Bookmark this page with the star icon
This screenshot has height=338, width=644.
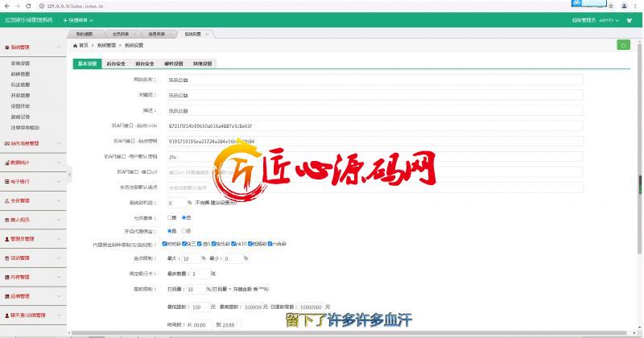click(x=611, y=6)
